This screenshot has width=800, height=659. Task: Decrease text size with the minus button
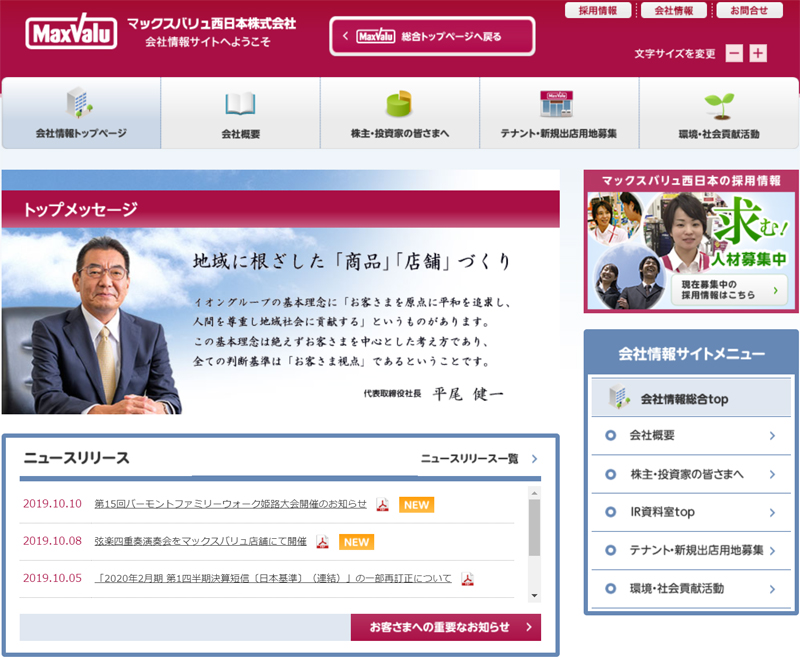point(734,53)
